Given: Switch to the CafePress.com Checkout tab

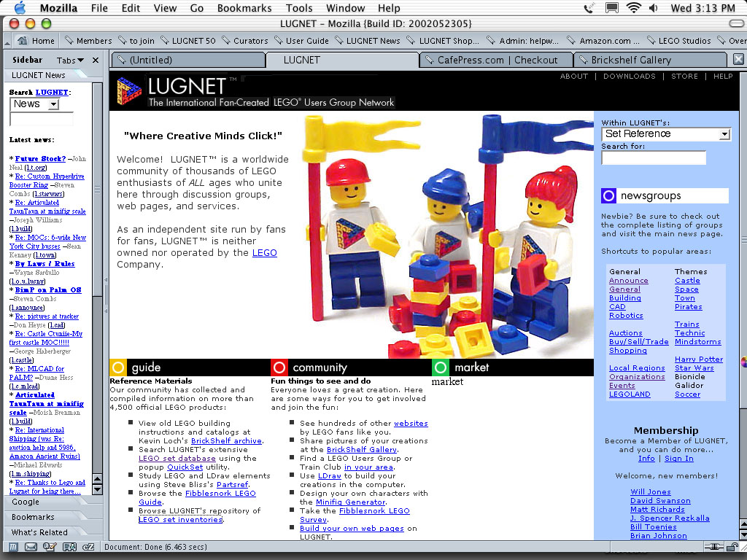Looking at the screenshot, I should (496, 60).
